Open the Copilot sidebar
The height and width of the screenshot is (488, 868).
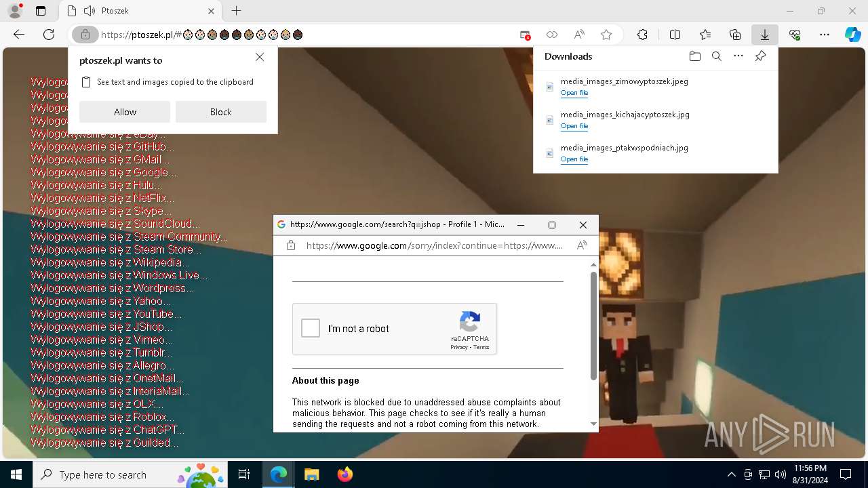pyautogui.click(x=853, y=35)
